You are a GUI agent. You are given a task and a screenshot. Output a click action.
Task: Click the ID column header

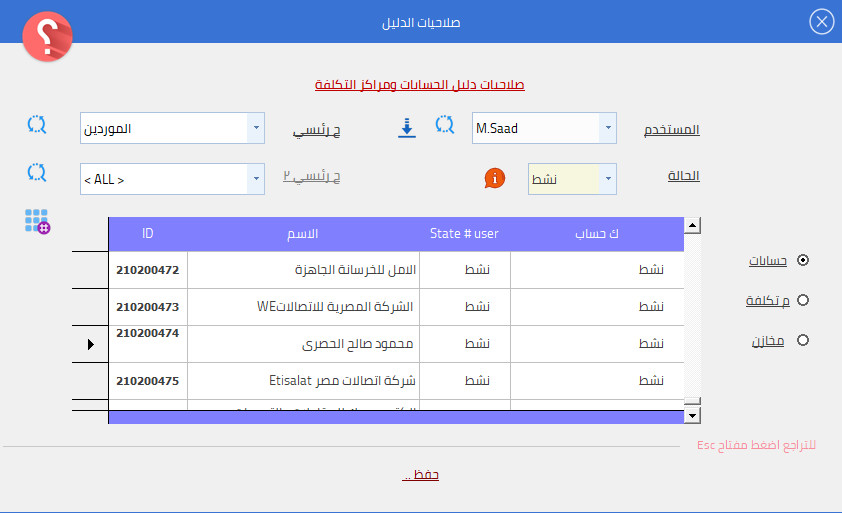tap(147, 234)
